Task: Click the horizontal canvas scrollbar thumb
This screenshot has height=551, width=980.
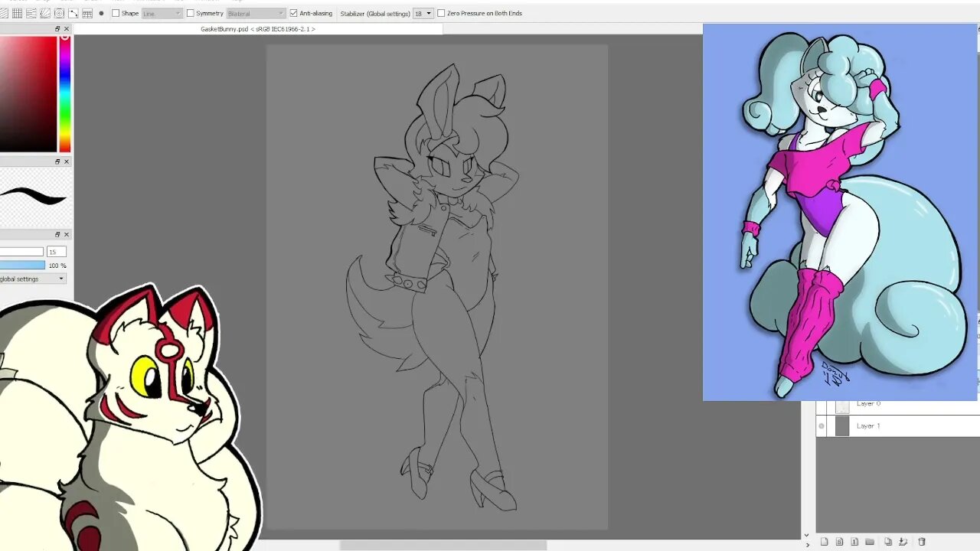Action: [x=443, y=546]
